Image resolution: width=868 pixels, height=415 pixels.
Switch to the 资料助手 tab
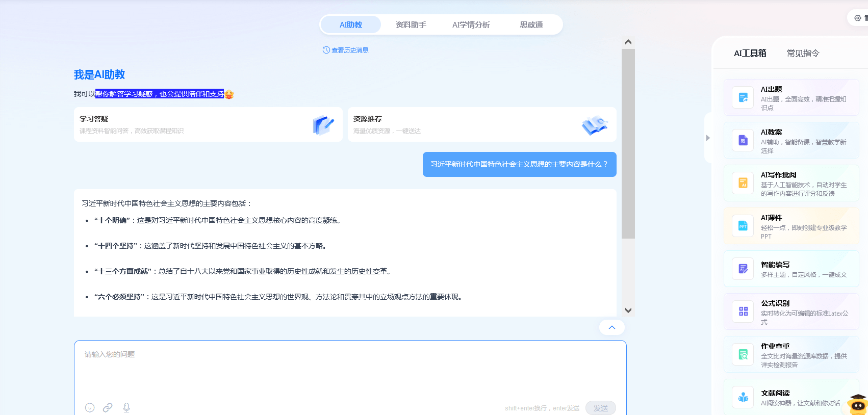click(411, 24)
